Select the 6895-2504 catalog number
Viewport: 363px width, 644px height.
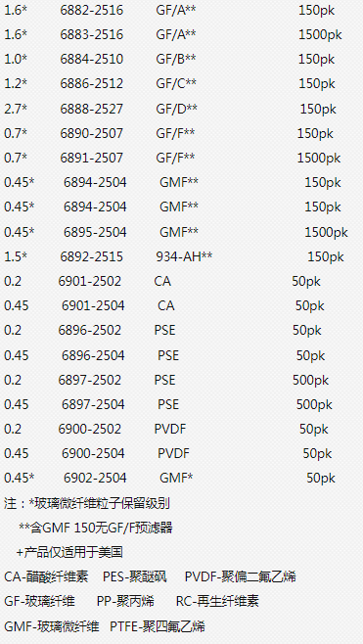point(95,232)
